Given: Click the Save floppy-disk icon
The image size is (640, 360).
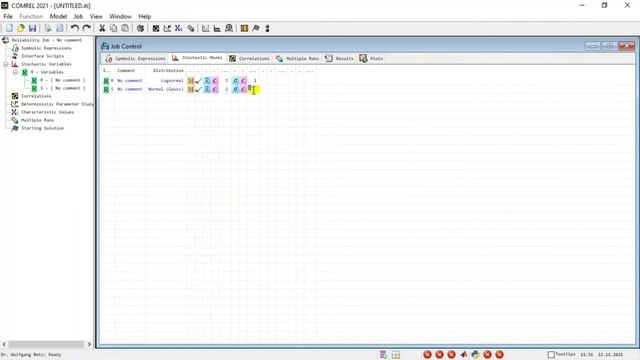Looking at the screenshot, I should 32,28.
